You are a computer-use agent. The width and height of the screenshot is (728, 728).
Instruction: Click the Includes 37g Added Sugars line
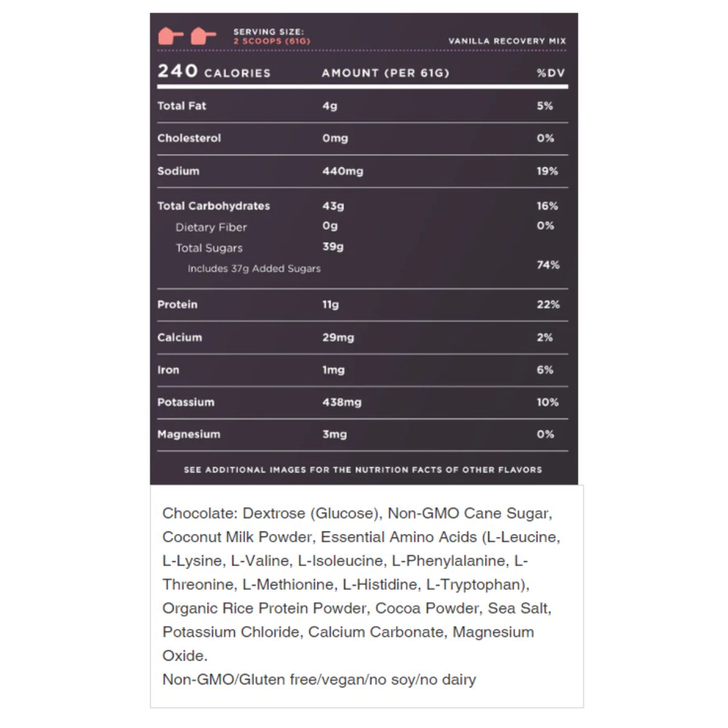[x=254, y=268]
